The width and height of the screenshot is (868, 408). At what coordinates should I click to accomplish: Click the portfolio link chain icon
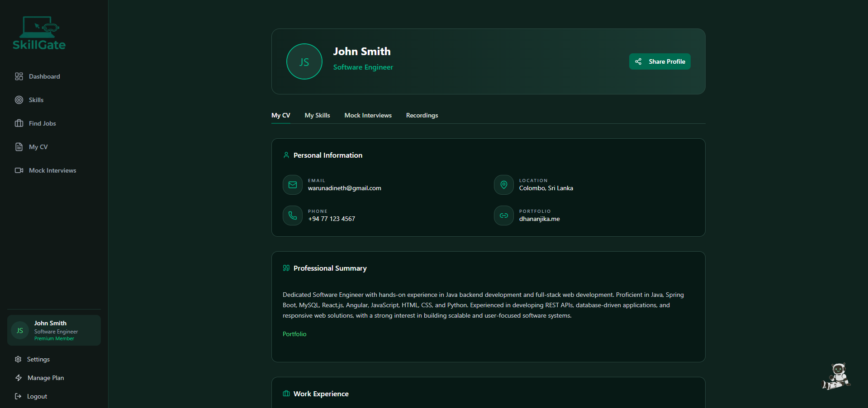point(504,216)
